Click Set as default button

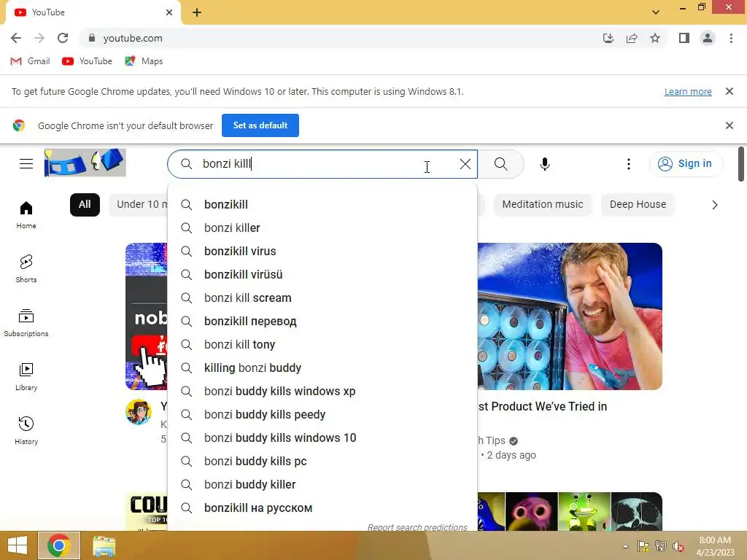(260, 125)
